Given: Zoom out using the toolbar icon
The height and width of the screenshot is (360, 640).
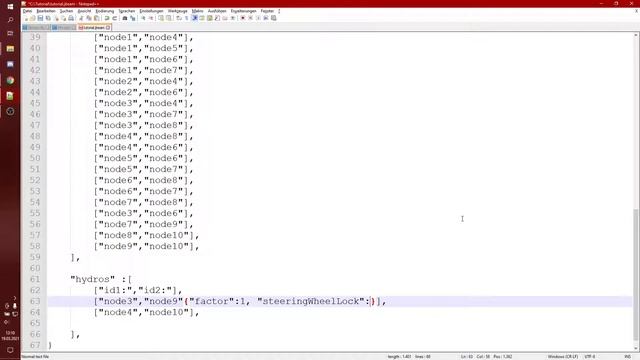Looking at the screenshot, I should click(x=151, y=18).
